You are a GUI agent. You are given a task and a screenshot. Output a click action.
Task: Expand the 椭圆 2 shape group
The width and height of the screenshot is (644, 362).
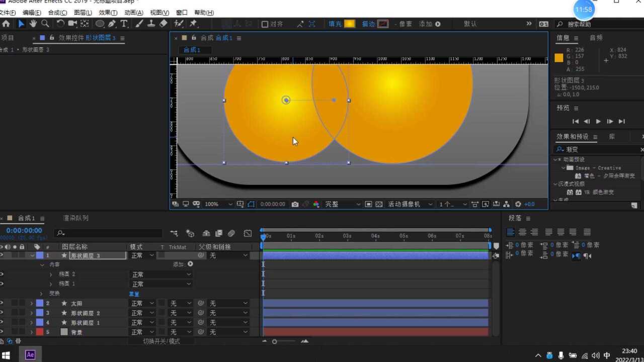point(51,275)
